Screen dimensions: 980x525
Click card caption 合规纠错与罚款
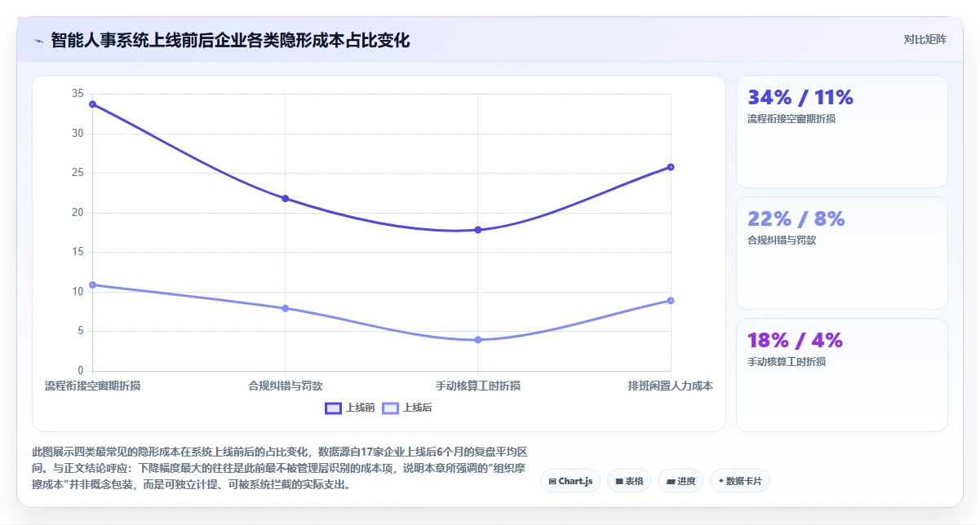782,240
